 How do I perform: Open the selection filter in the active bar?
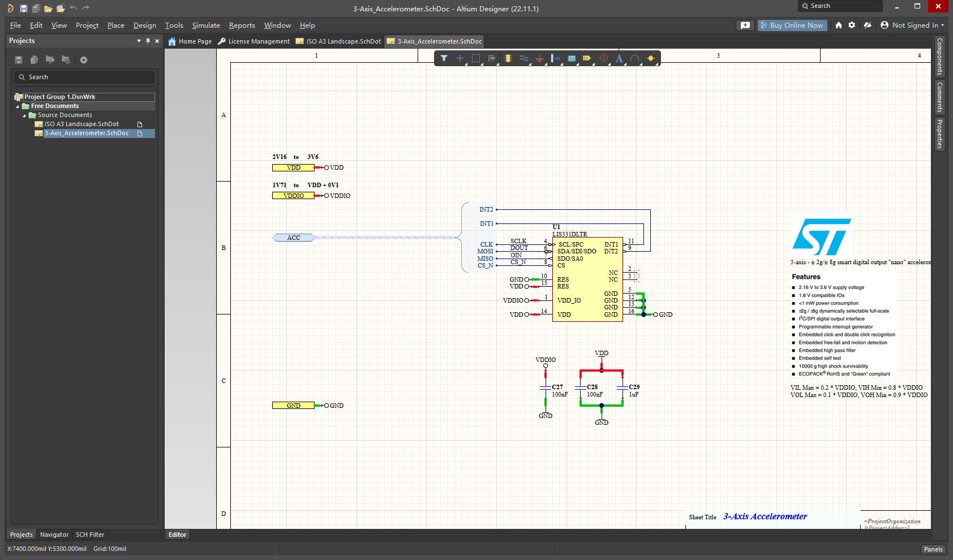pos(444,58)
